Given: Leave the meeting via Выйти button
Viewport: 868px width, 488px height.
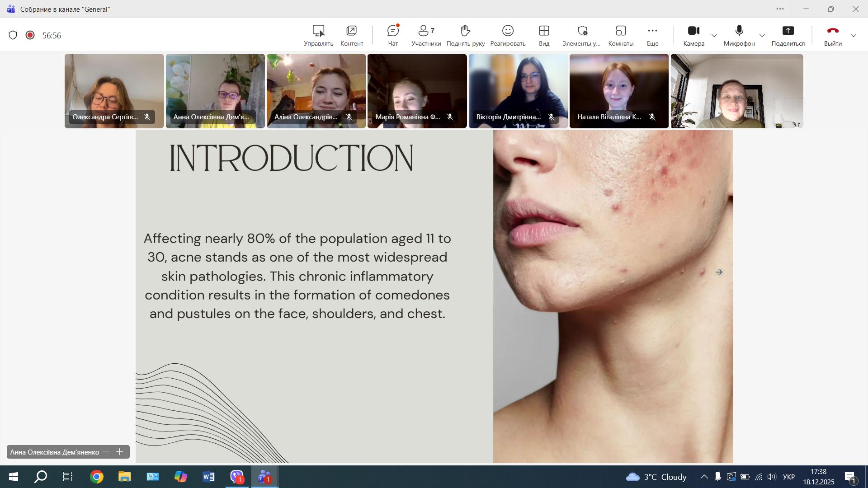Looking at the screenshot, I should click(x=832, y=35).
